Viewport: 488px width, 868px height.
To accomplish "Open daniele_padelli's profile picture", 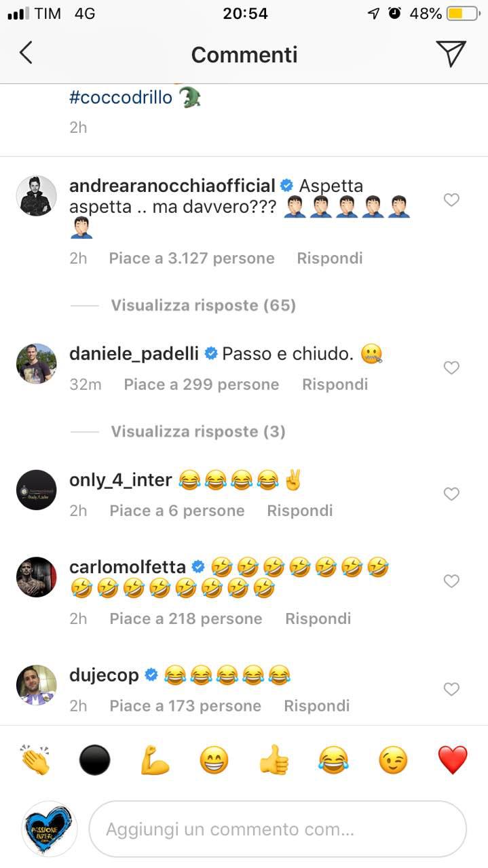I will click(x=36, y=363).
